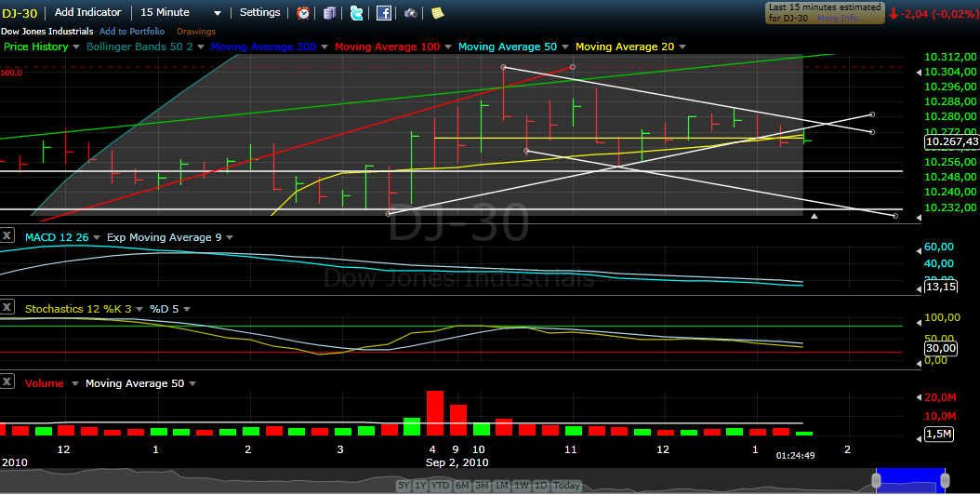Viewport: 980px width, 495px height.
Task: Select the 1M range button
Action: [x=501, y=486]
